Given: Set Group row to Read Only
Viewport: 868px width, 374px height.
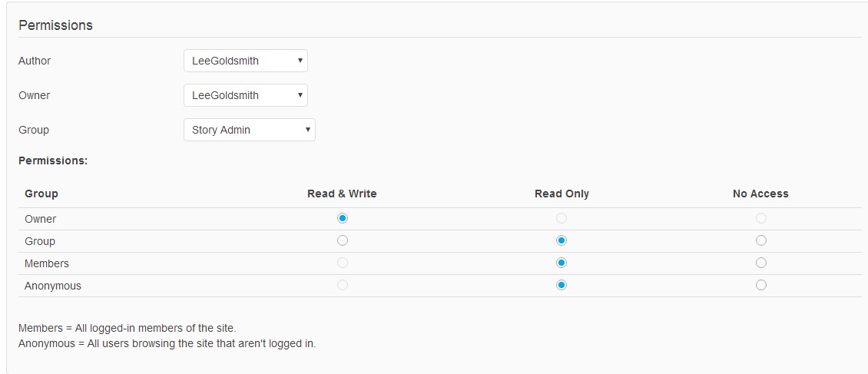Looking at the screenshot, I should click(562, 240).
